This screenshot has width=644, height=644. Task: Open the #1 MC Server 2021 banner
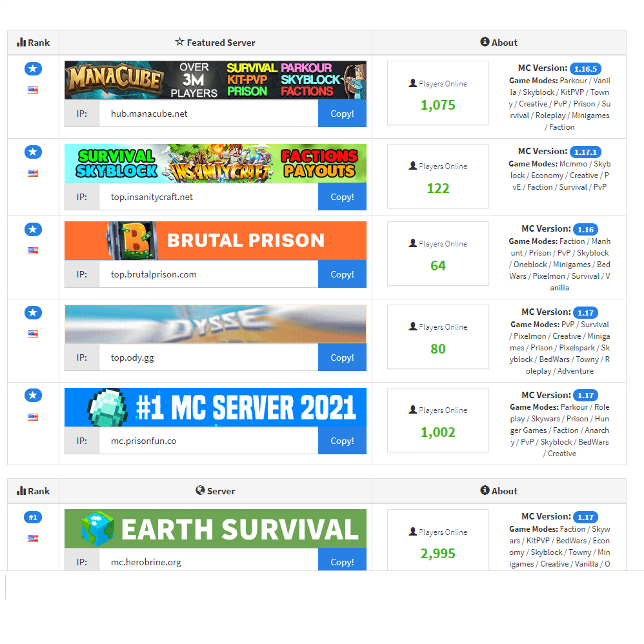click(x=216, y=407)
